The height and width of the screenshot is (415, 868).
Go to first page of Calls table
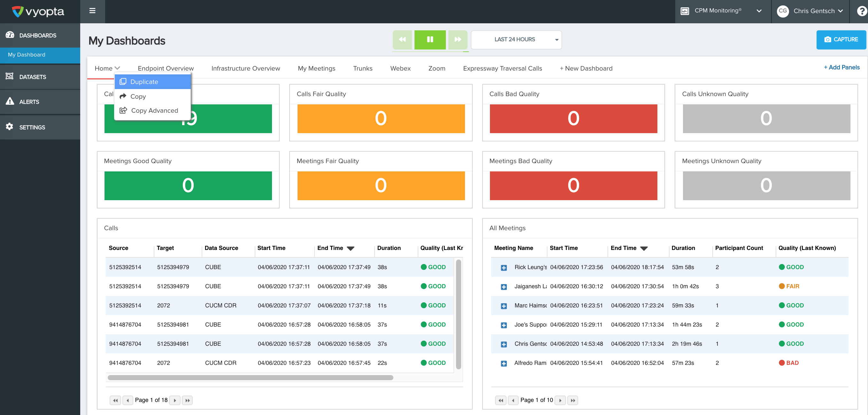115,400
